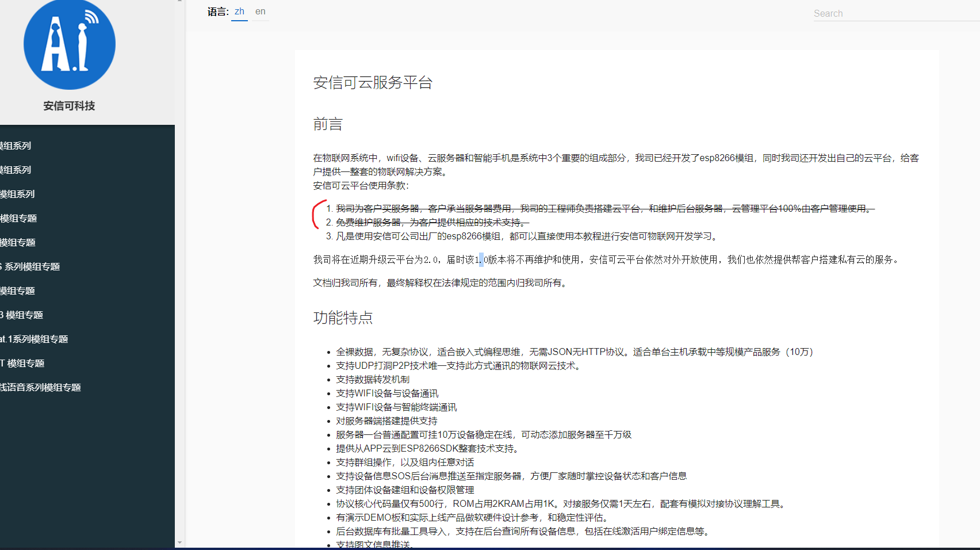
Task: Click bullet 服务器一台普通配置可挂10万设备
Action: click(484, 434)
